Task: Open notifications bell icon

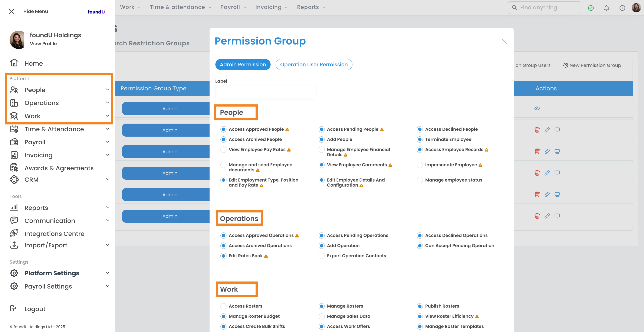Action: pyautogui.click(x=606, y=8)
